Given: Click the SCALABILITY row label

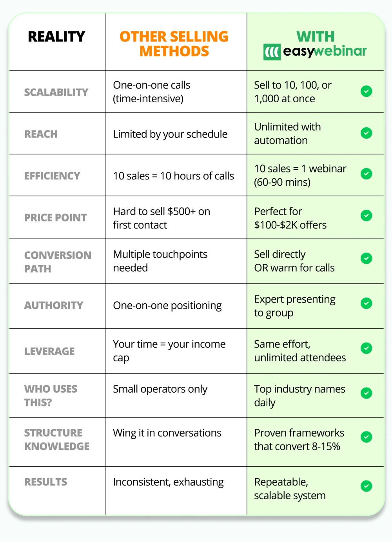Looking at the screenshot, I should click(x=56, y=92).
